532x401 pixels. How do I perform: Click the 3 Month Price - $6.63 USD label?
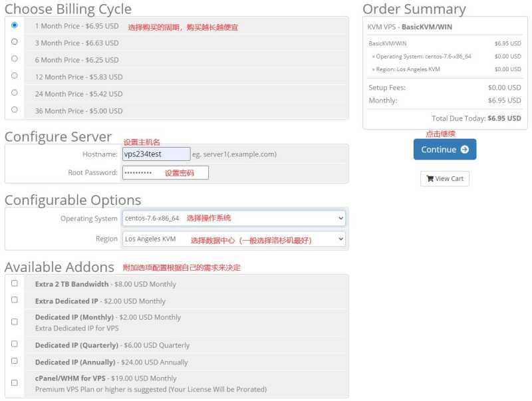(76, 43)
